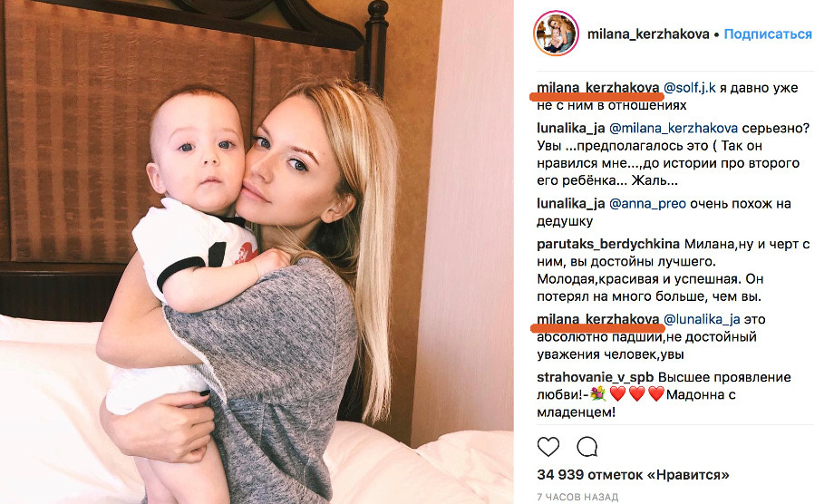Image resolution: width=834 pixels, height=504 pixels.
Task: Open strahovanie_v_spb commenter profile
Action: [x=596, y=377]
